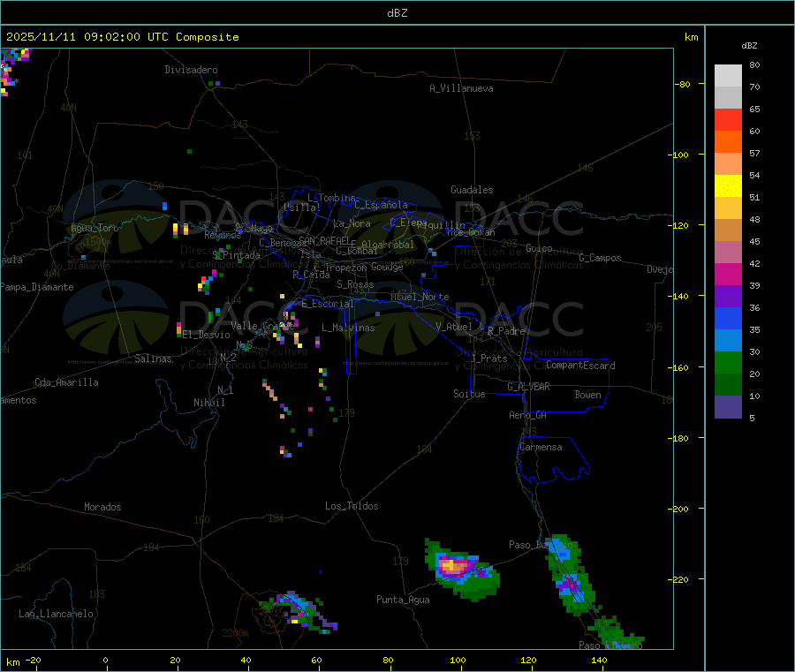Click the G_Campos map label
Screen dimensions: 795x672
(x=601, y=258)
